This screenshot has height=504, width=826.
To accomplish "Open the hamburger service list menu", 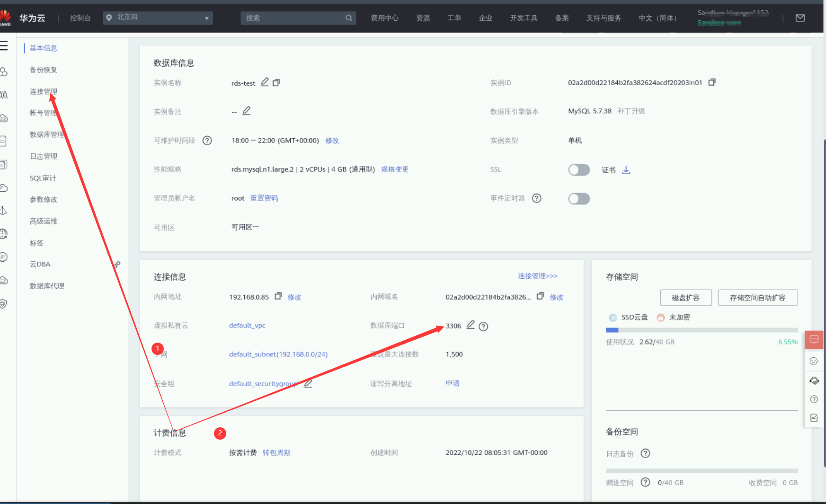I will point(4,46).
